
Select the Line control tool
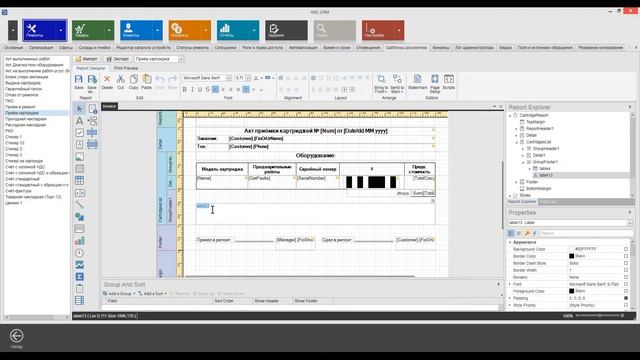tap(80, 204)
